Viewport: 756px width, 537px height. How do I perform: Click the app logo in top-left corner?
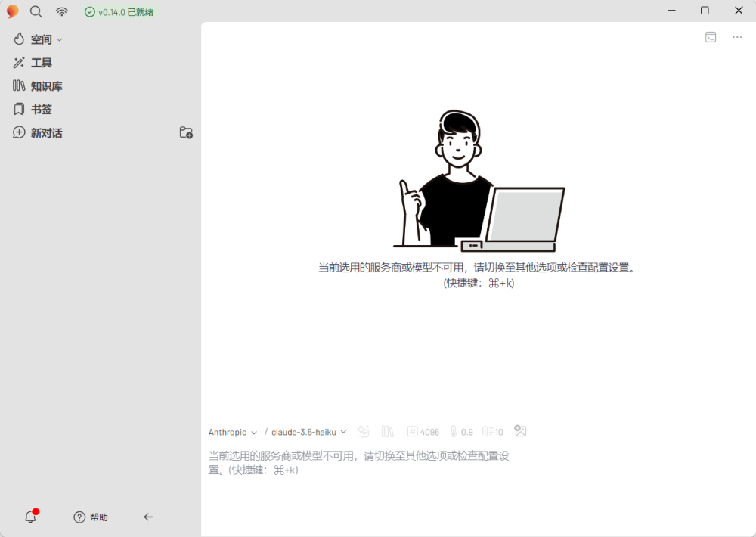tap(11, 11)
